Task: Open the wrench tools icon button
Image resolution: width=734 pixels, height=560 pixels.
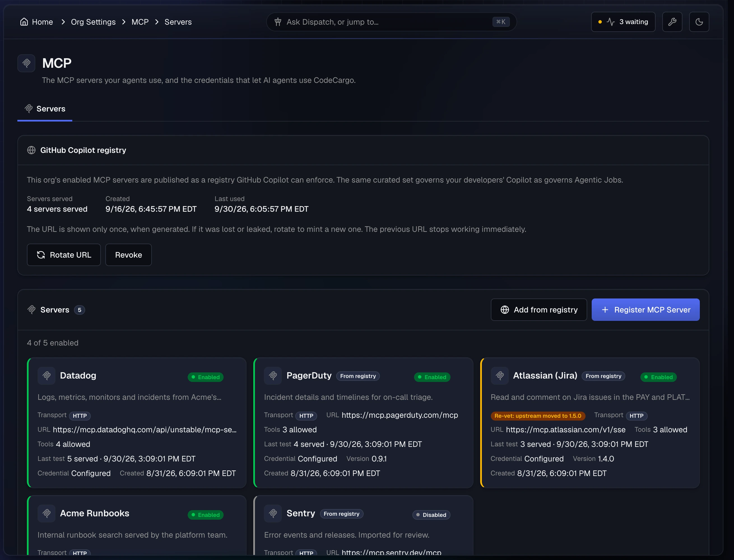Action: (672, 22)
